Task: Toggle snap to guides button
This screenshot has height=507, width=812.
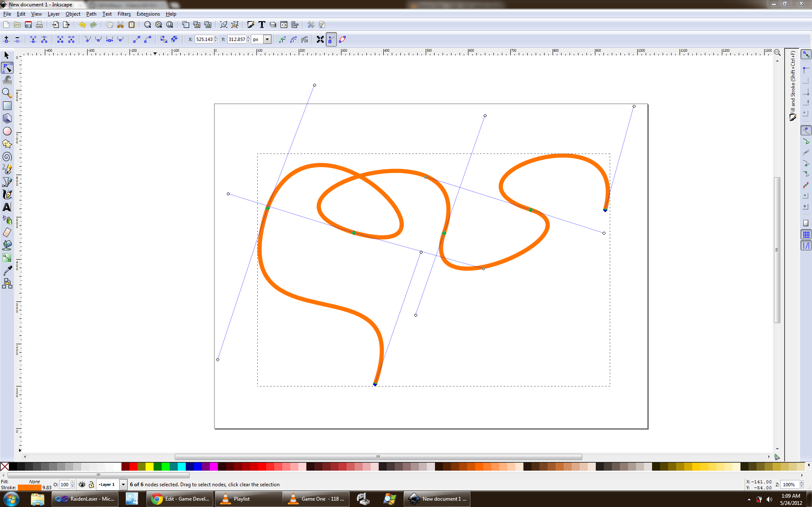Action: [806, 246]
